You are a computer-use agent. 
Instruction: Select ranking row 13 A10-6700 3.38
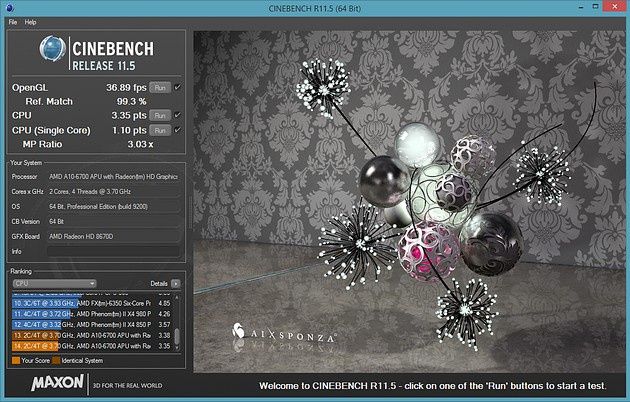click(92, 335)
